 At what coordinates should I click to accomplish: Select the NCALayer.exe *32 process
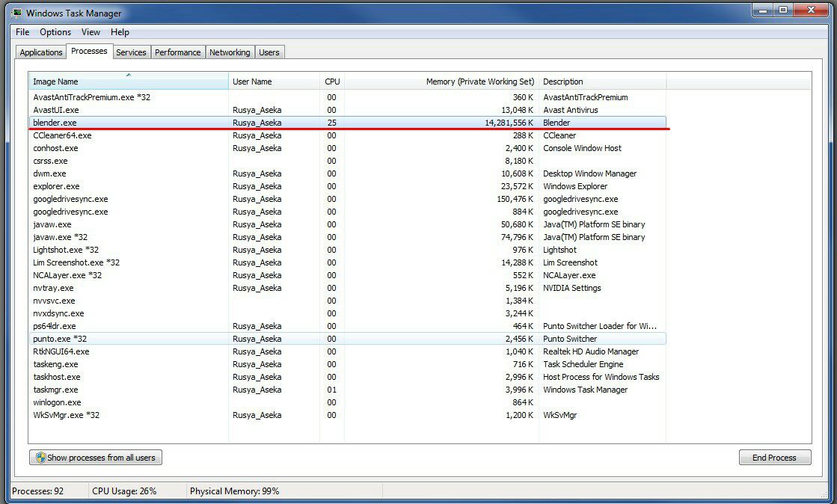[x=348, y=275]
